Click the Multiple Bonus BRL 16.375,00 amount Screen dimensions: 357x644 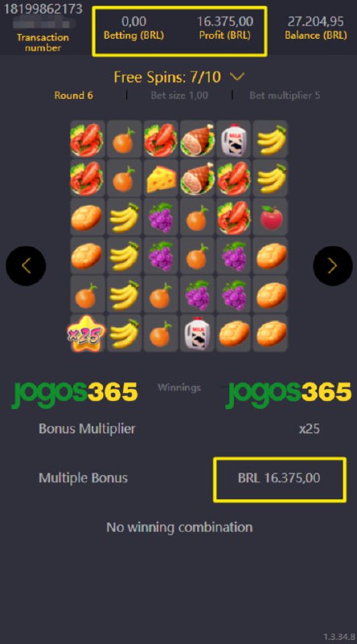[x=280, y=478]
